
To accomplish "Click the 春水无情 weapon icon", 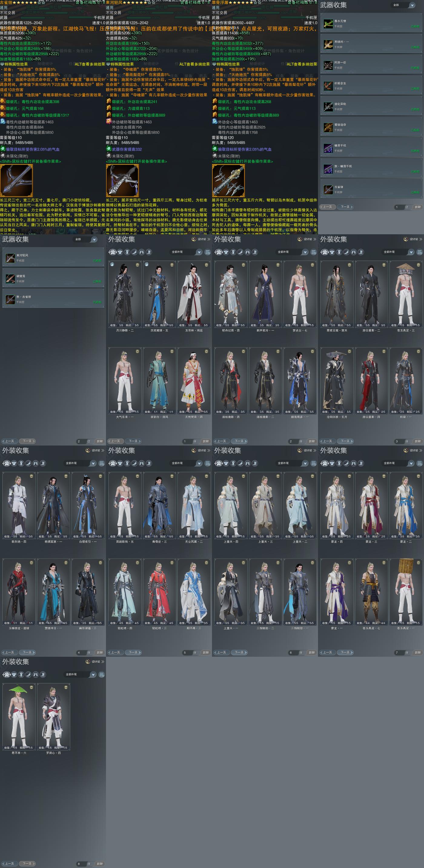I will [328, 24].
